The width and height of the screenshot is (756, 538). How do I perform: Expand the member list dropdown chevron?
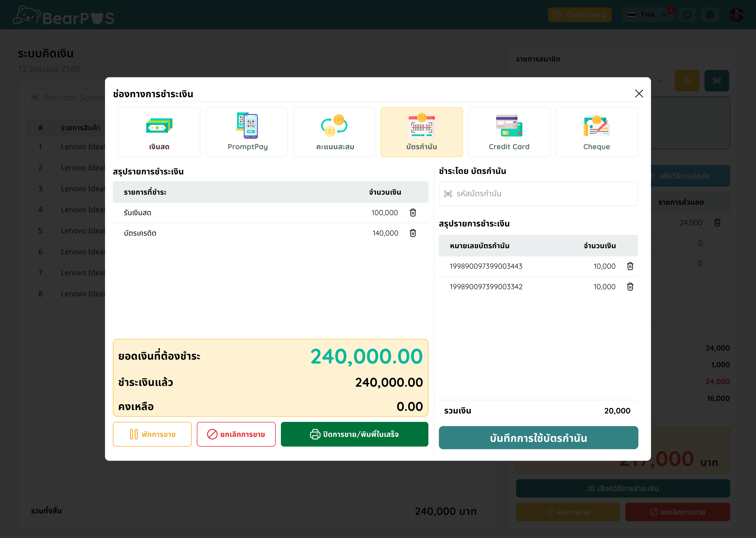click(660, 80)
